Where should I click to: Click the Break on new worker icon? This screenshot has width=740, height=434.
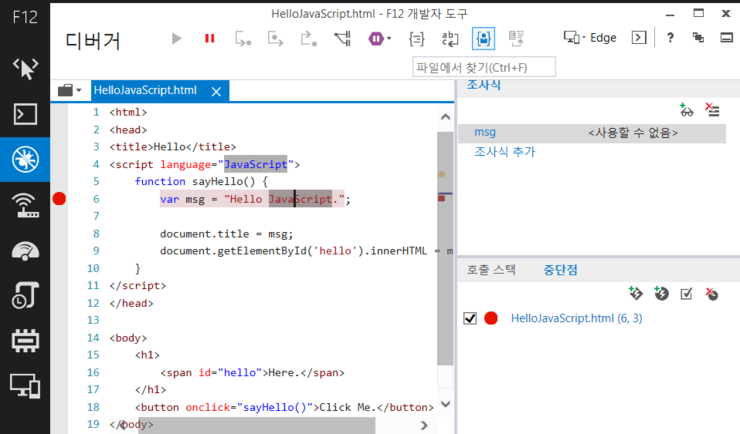pyautogui.click(x=342, y=39)
